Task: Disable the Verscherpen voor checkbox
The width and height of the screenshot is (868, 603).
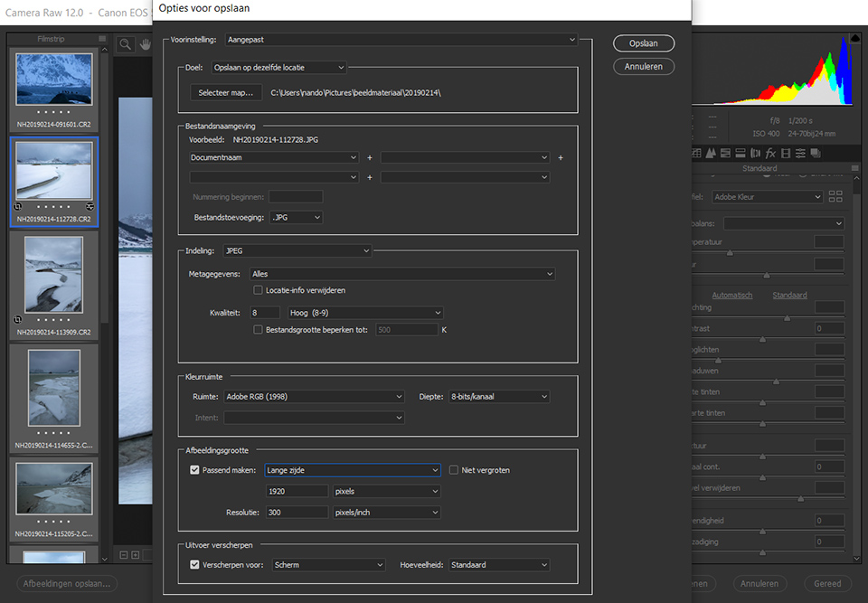Action: pos(194,565)
